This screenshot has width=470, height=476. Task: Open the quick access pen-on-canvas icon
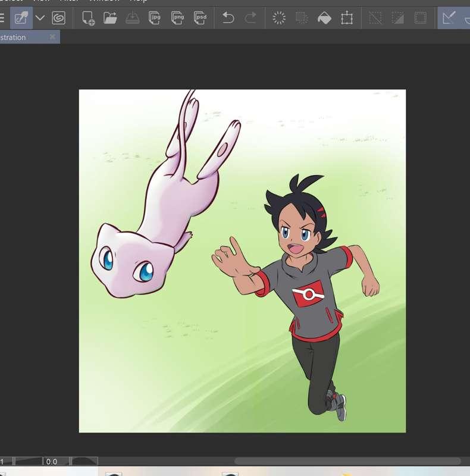click(x=21, y=18)
